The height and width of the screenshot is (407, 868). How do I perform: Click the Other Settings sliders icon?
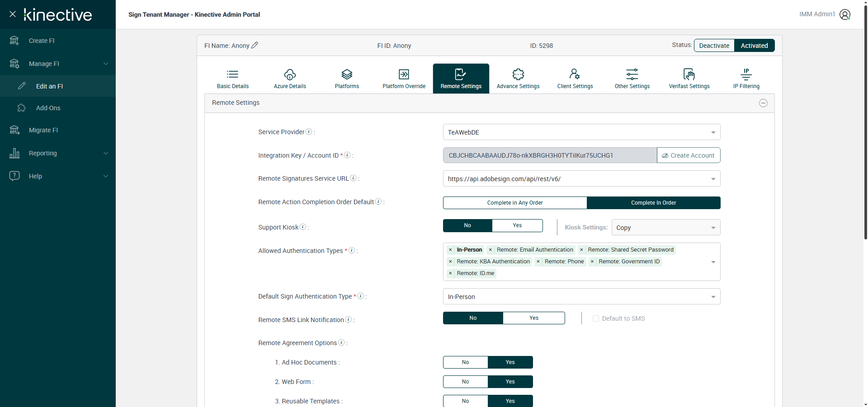632,74
